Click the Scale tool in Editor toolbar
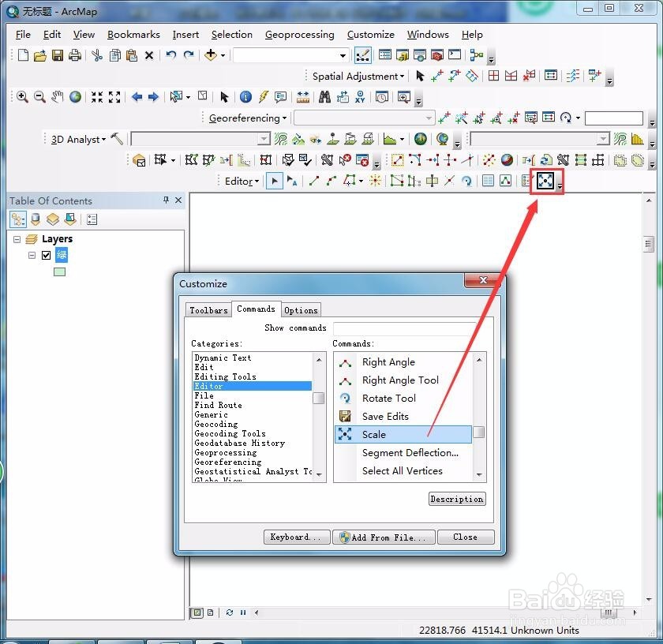The width and height of the screenshot is (663, 644). click(x=545, y=181)
